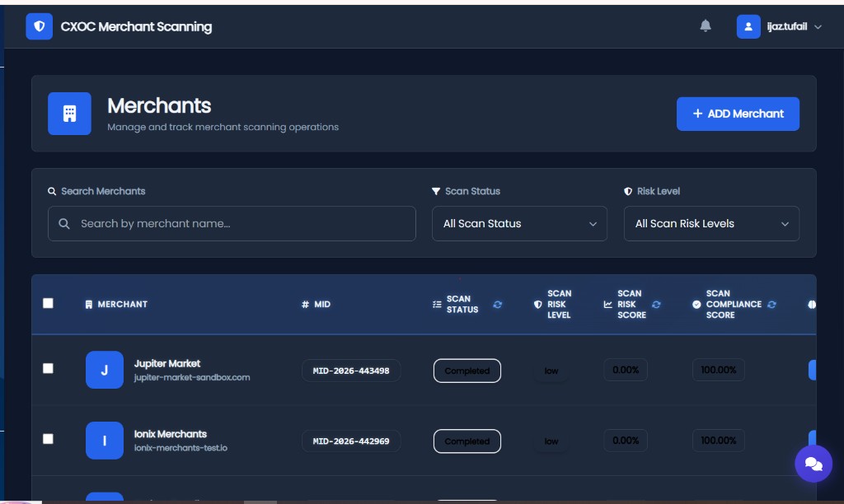Viewport: 844px width, 504px height.
Task: Click Jupiter Market's Completed status badge
Action: click(x=467, y=371)
